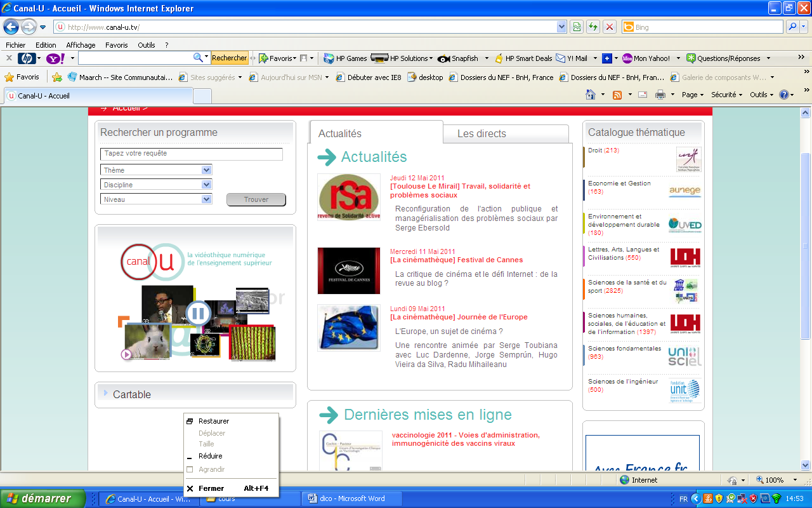Click the Home page house icon
The width and height of the screenshot is (812, 508).
click(591, 95)
